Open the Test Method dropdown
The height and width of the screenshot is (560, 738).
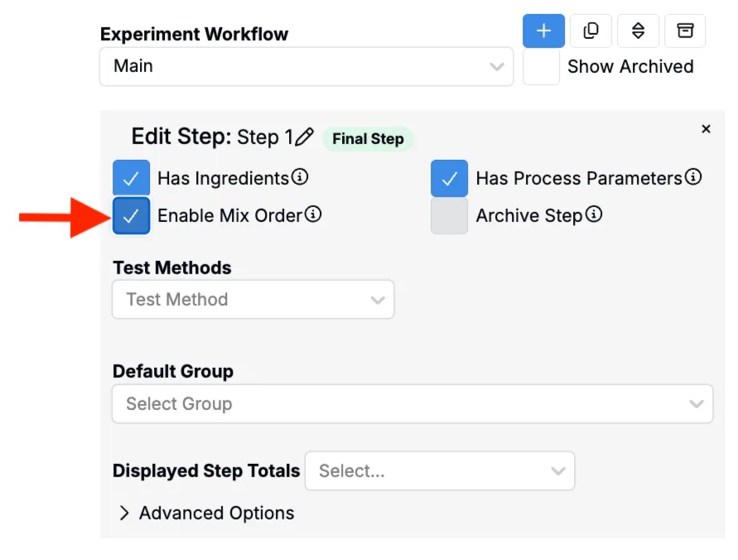pyautogui.click(x=253, y=299)
